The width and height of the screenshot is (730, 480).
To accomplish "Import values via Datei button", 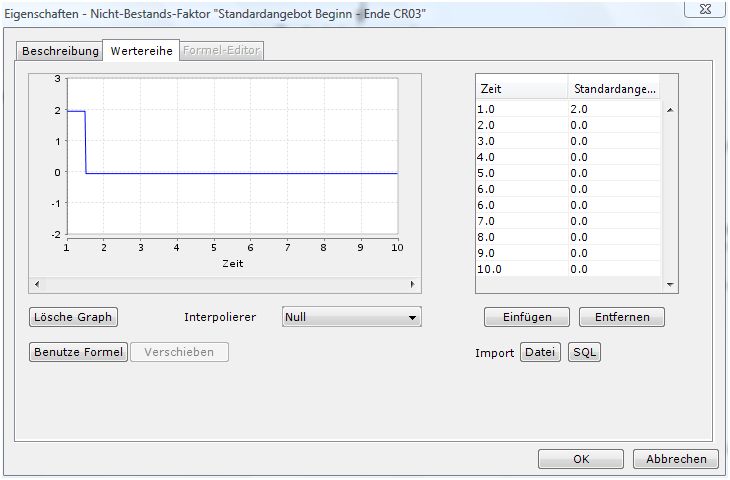I will point(541,352).
